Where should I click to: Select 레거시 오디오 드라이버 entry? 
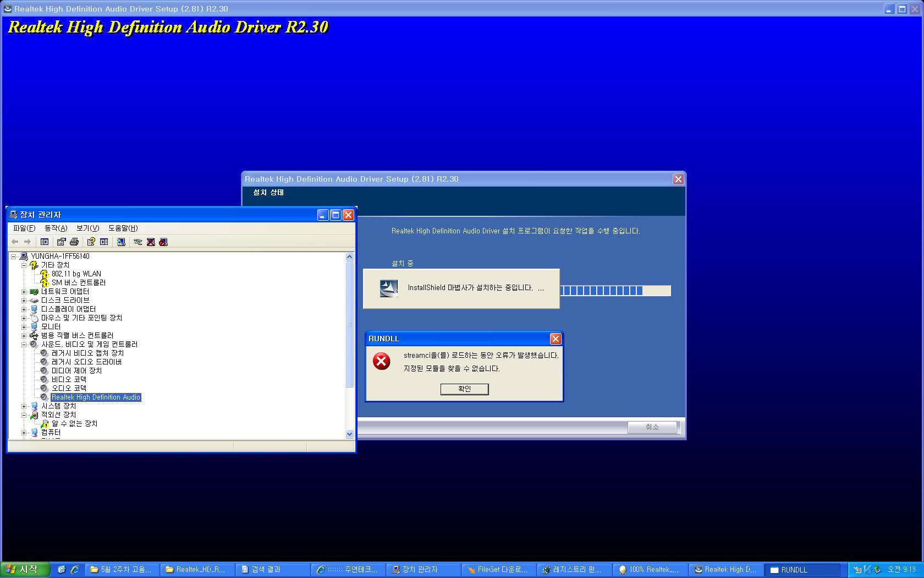tap(87, 362)
